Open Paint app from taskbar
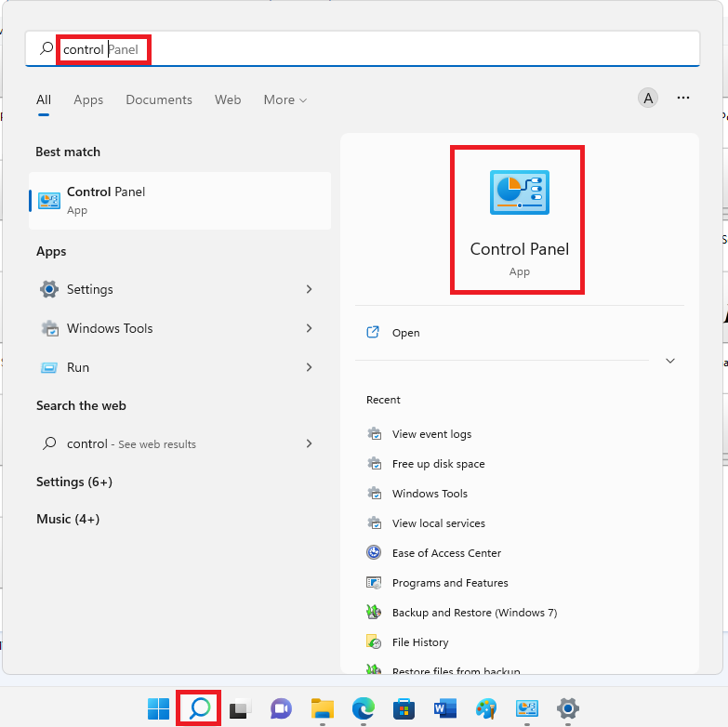The height and width of the screenshot is (727, 728). click(486, 708)
